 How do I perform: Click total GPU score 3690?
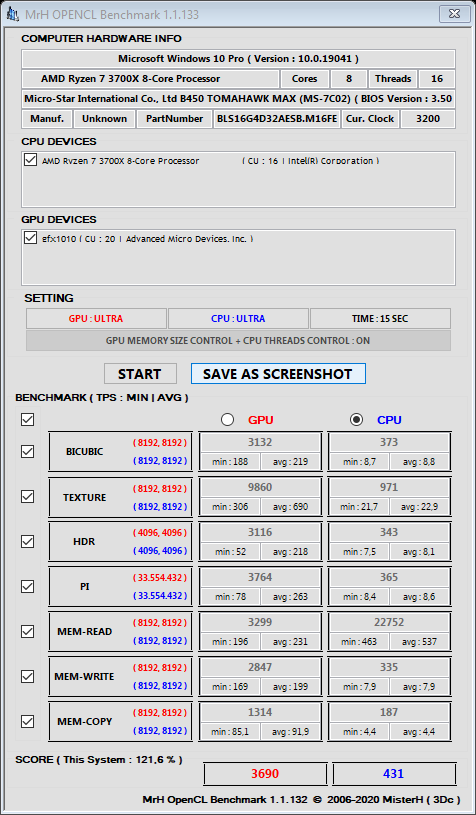click(x=265, y=774)
